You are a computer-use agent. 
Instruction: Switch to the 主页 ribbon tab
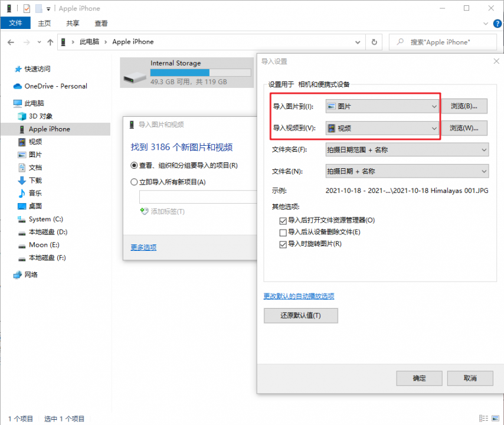44,23
